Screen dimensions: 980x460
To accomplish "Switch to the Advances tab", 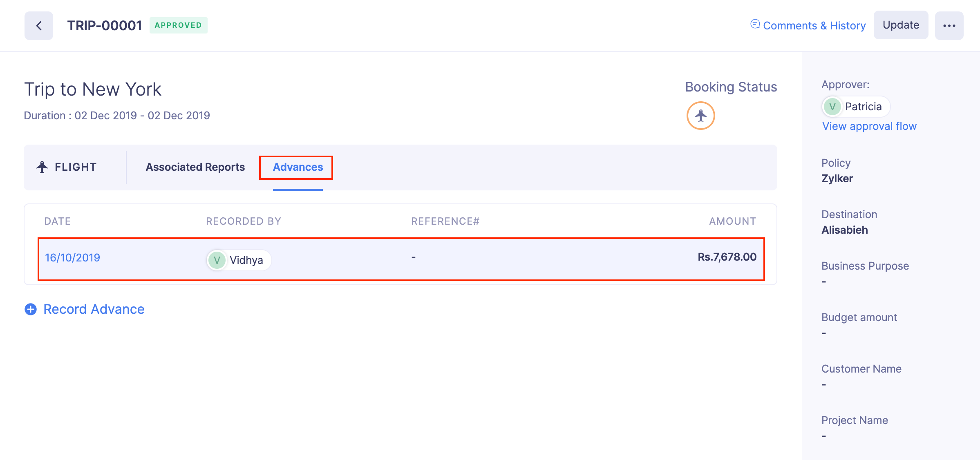I will [x=297, y=167].
